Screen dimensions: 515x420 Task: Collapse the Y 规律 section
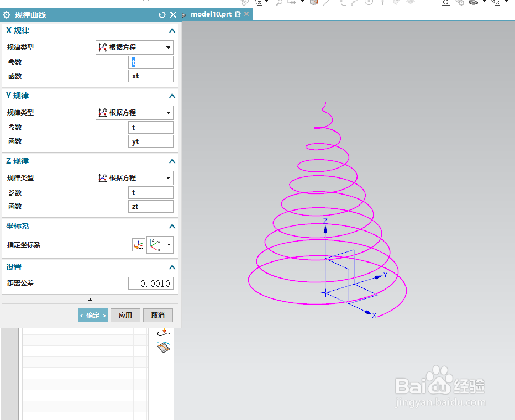pos(172,96)
